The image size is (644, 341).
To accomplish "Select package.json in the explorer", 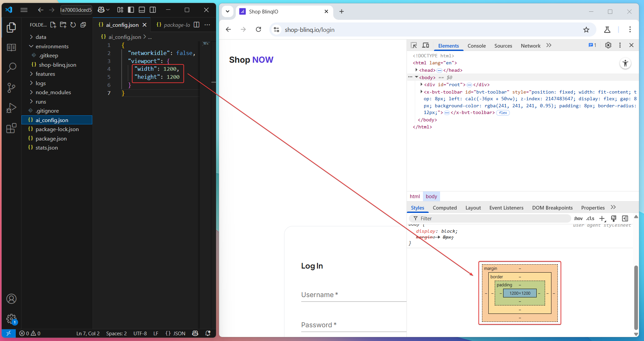I will [x=51, y=139].
